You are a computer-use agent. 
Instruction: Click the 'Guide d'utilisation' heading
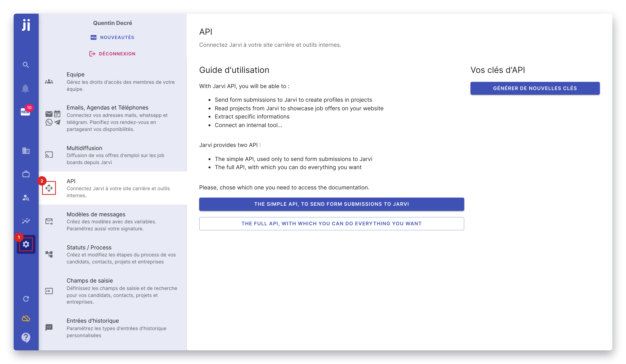234,70
